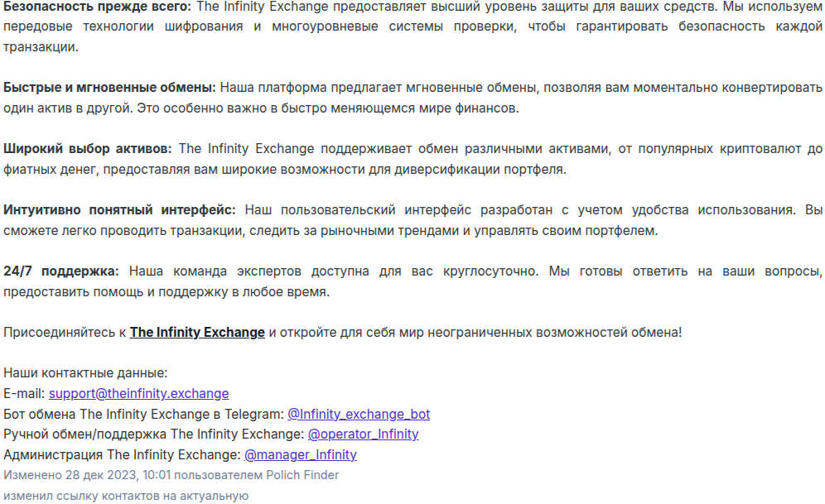The width and height of the screenshot is (825, 504).
Task: Click the text "Наши контактные данные:"
Action: tap(85, 373)
